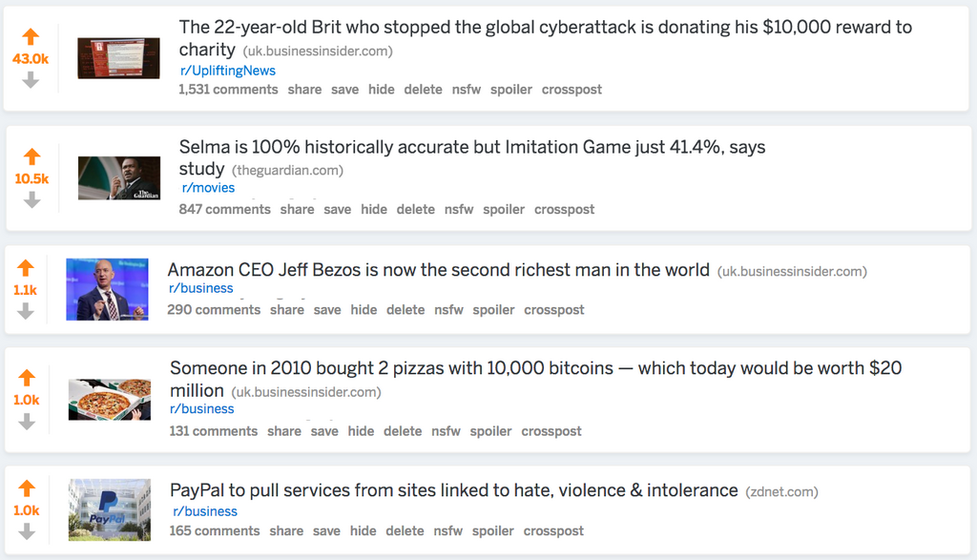Downvote the PayPal services post
Viewport: 977px width, 560px height.
pyautogui.click(x=26, y=531)
